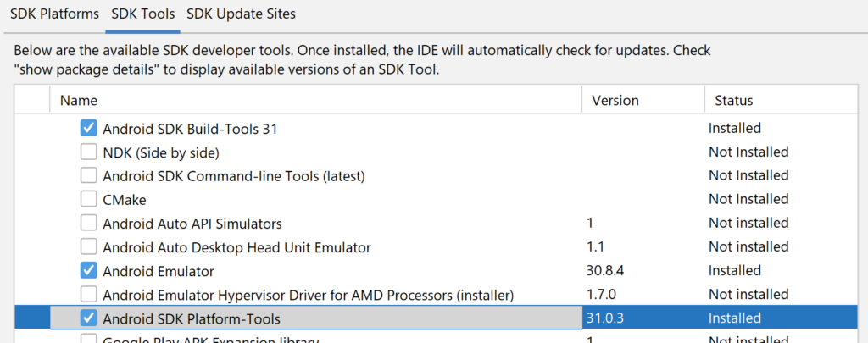
Task: Select Android Auto Desktop Head Unit Emulator label
Action: [x=237, y=248]
